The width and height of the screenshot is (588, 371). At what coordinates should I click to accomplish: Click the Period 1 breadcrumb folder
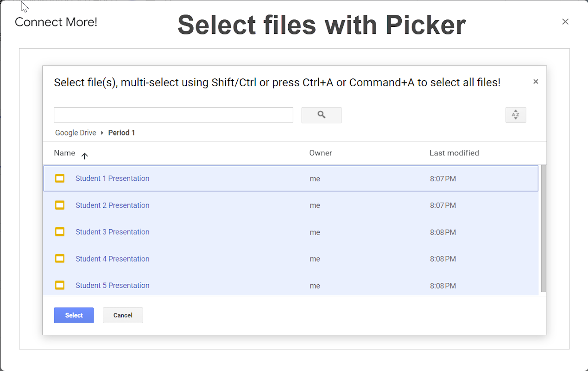coord(121,133)
